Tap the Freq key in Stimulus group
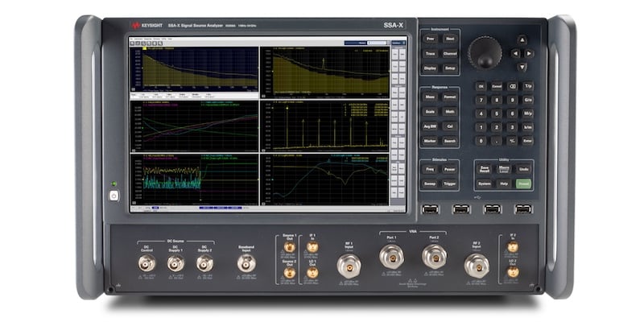 coord(430,169)
